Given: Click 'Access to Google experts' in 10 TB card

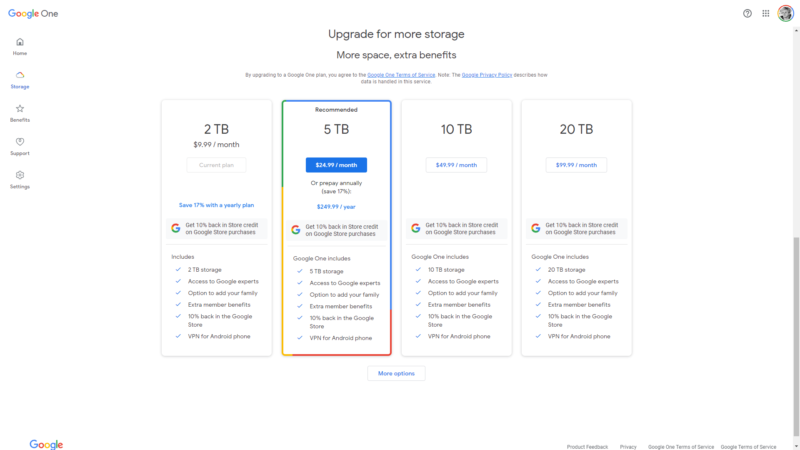Looking at the screenshot, I should coord(463,281).
